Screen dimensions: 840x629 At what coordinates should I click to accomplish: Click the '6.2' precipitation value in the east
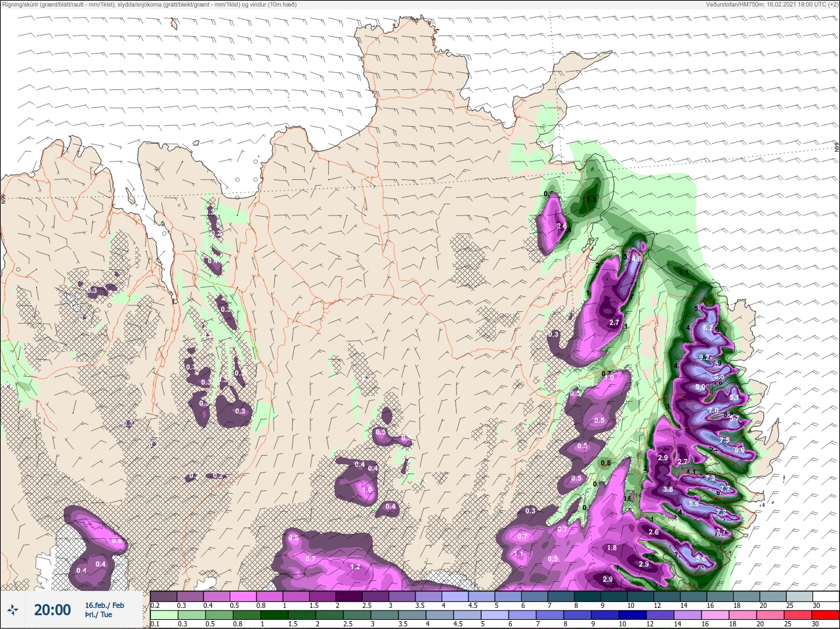[708, 328]
